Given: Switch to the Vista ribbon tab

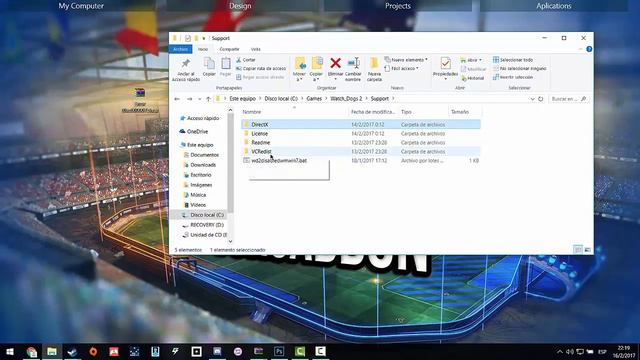Looking at the screenshot, I should 256,49.
